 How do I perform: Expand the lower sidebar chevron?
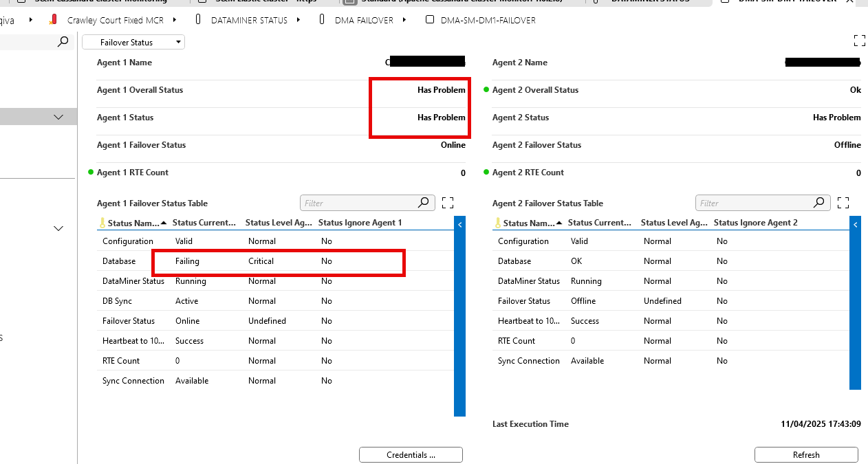(58, 228)
